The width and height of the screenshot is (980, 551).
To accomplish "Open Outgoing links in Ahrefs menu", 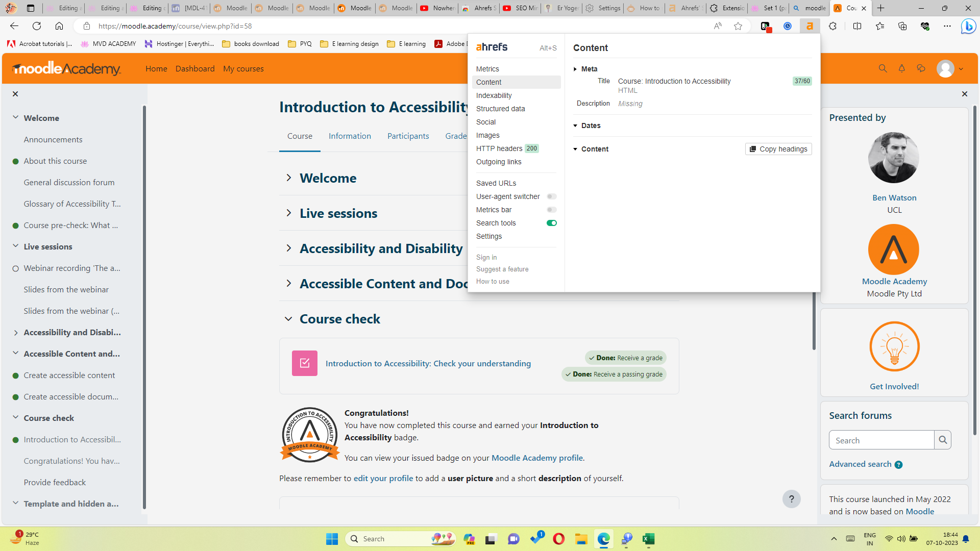I will [x=499, y=162].
